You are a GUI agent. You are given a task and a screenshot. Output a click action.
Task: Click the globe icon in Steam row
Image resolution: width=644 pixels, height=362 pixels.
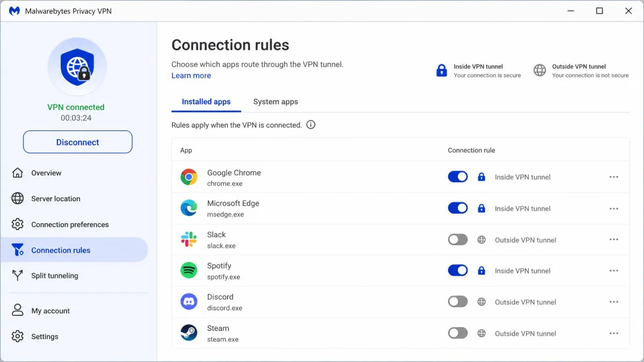(481, 333)
